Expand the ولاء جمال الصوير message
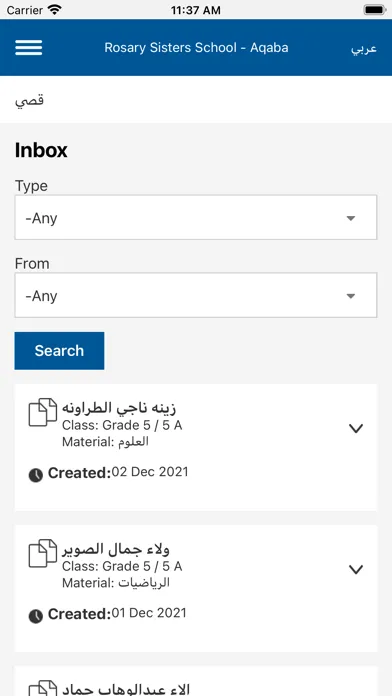The image size is (392, 696). pos(356,569)
